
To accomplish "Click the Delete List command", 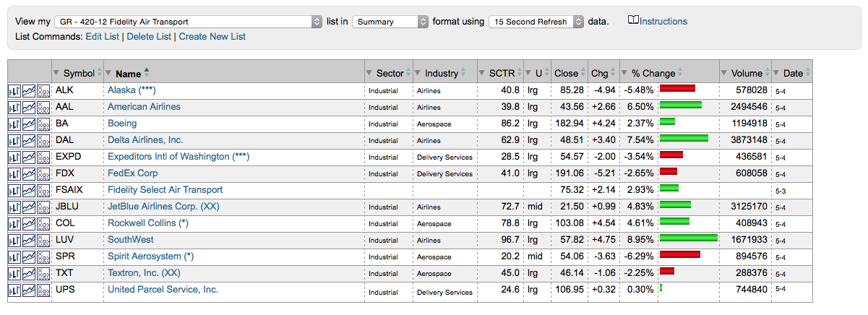I will 149,36.
